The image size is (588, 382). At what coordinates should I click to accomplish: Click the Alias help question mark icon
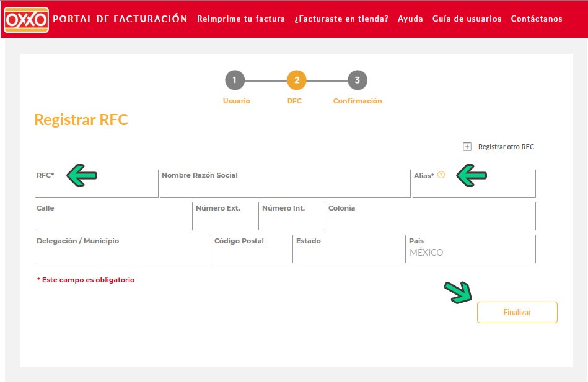(441, 175)
